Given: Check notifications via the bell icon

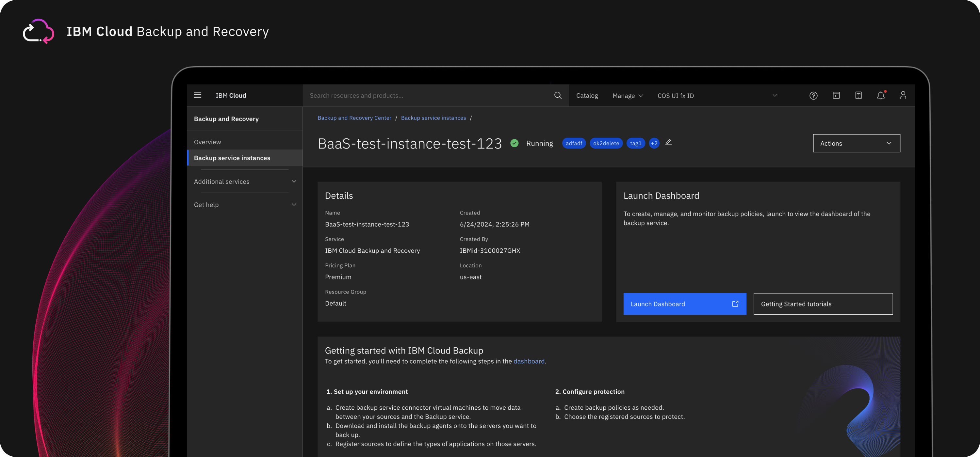Looking at the screenshot, I should point(881,95).
